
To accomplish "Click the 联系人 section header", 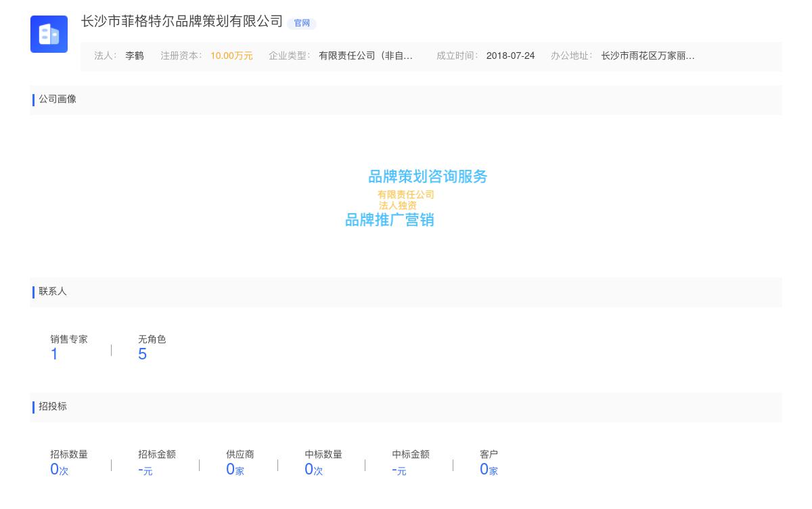I will [x=52, y=292].
